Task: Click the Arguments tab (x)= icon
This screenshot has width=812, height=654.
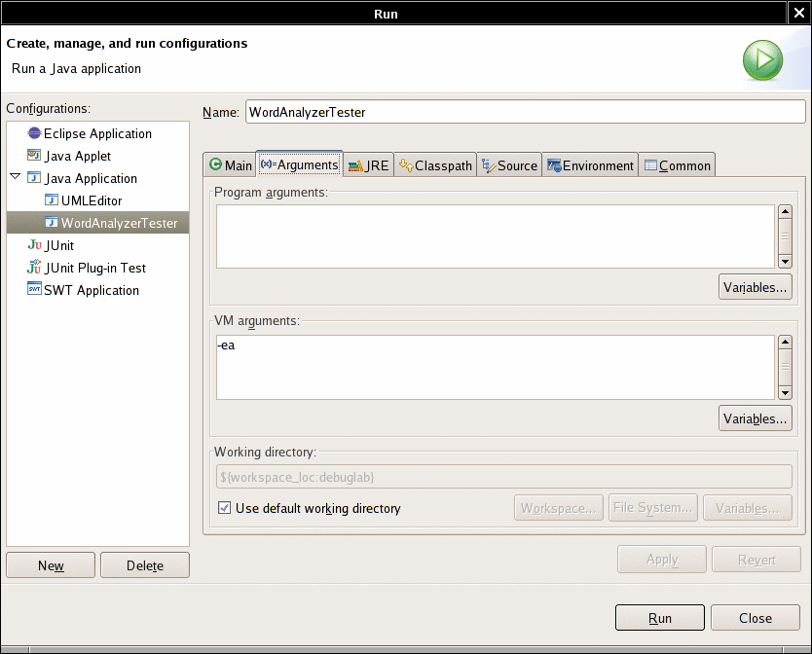Action: coord(269,164)
